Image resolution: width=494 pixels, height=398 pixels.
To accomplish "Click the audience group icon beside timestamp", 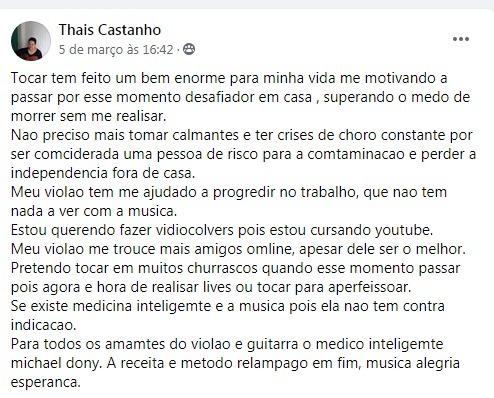I will pyautogui.click(x=189, y=49).
